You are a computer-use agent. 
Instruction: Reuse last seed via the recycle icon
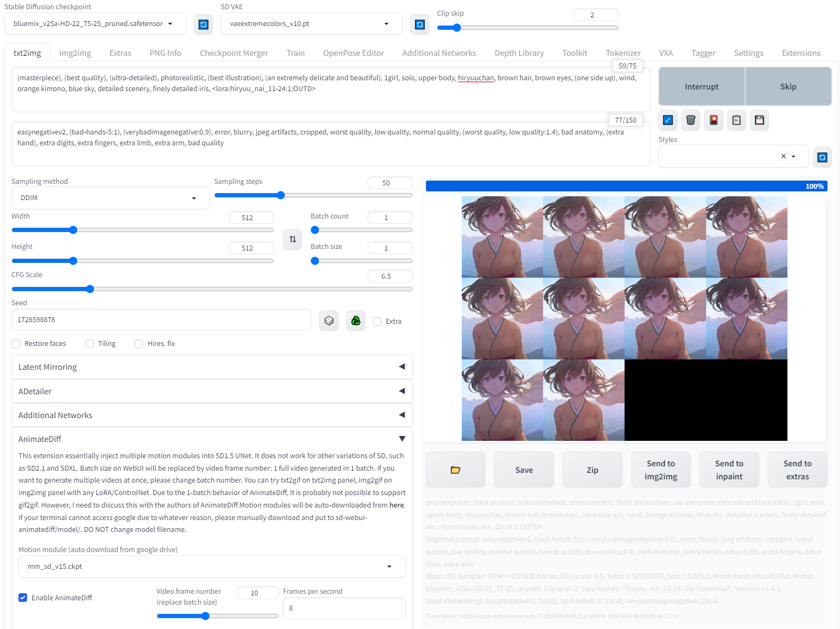[356, 320]
